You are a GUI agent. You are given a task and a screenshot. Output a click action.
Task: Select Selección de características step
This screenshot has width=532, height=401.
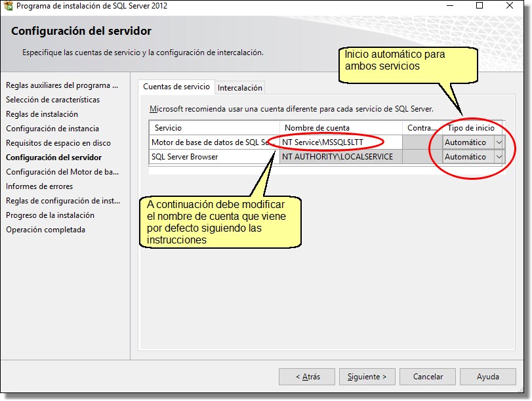53,100
